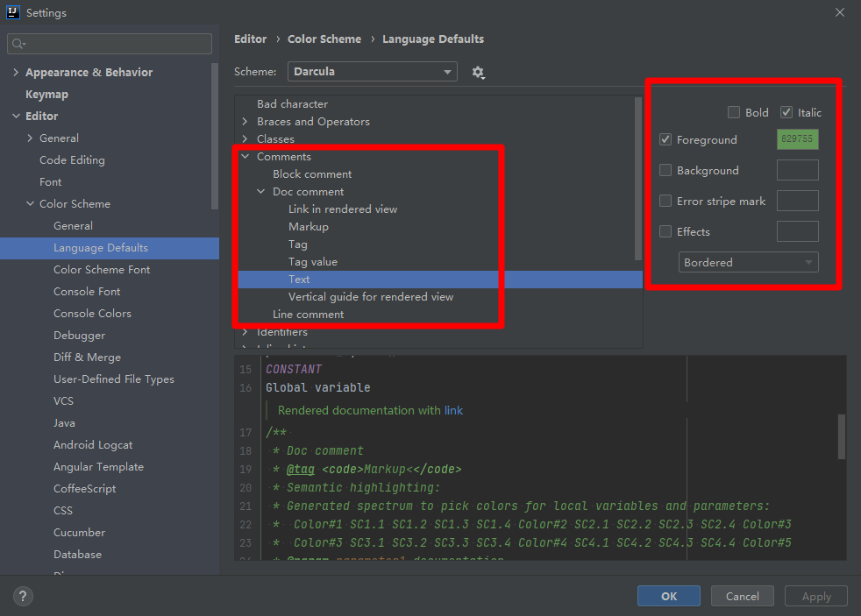Viewport: 861px width, 616px height.
Task: Open the help question mark button
Action: click(23, 596)
